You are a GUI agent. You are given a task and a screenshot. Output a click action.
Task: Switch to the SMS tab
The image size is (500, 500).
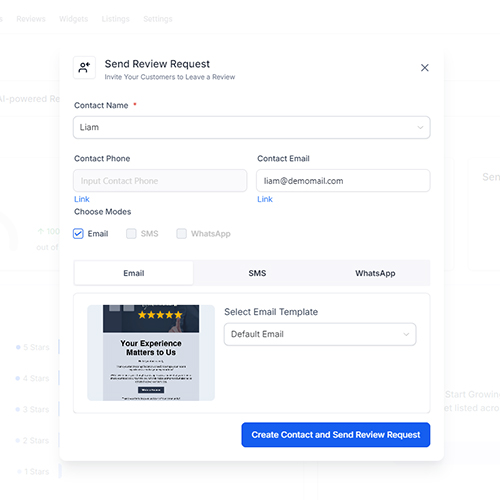[x=257, y=273]
